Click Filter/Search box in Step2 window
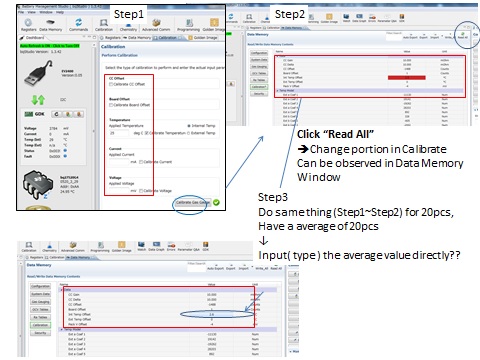This screenshot has width=480, height=360. pos(393,37)
